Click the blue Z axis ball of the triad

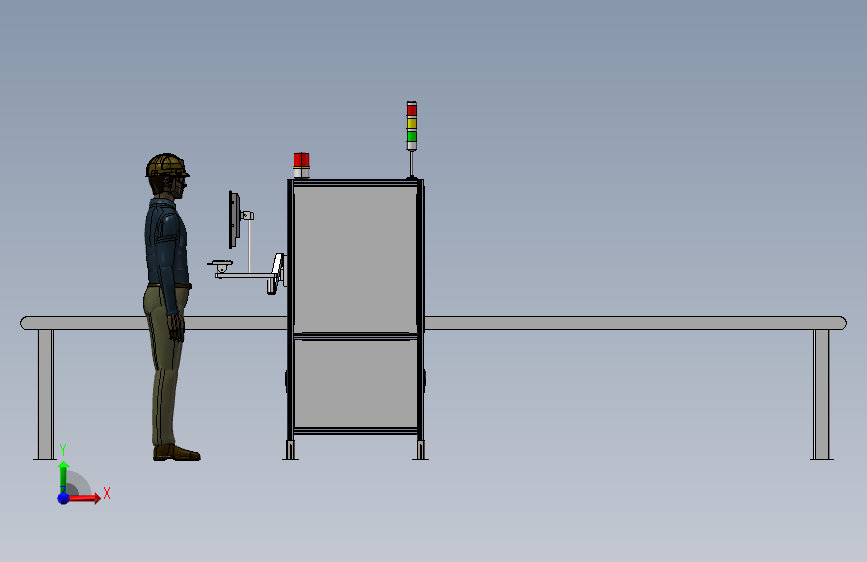click(x=64, y=498)
